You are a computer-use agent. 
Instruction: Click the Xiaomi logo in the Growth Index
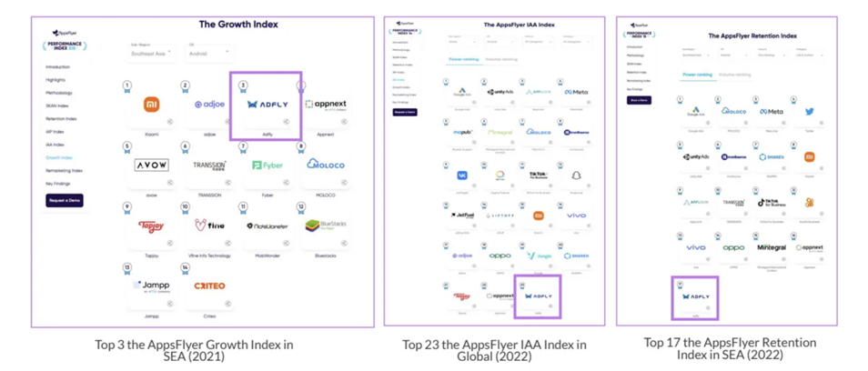[151, 105]
